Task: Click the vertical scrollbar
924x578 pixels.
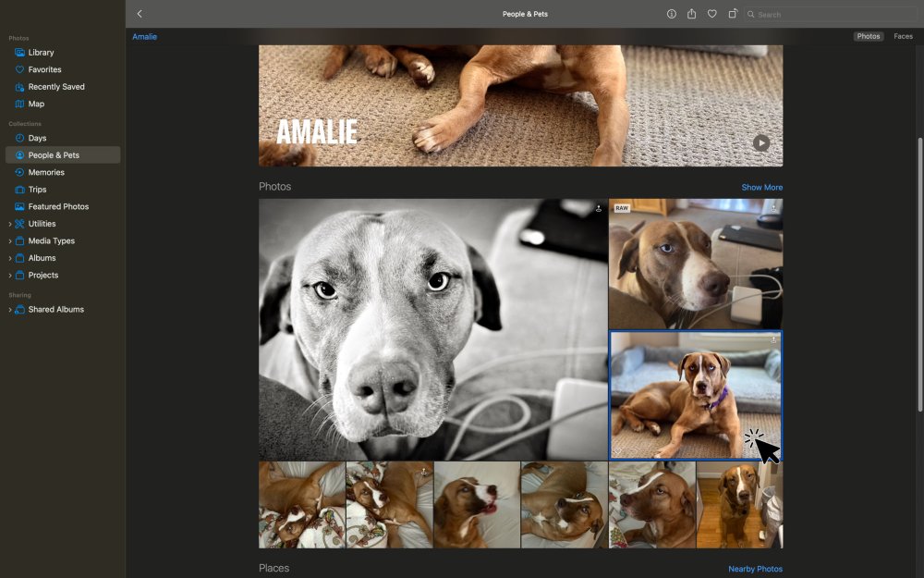Action: coord(920,275)
